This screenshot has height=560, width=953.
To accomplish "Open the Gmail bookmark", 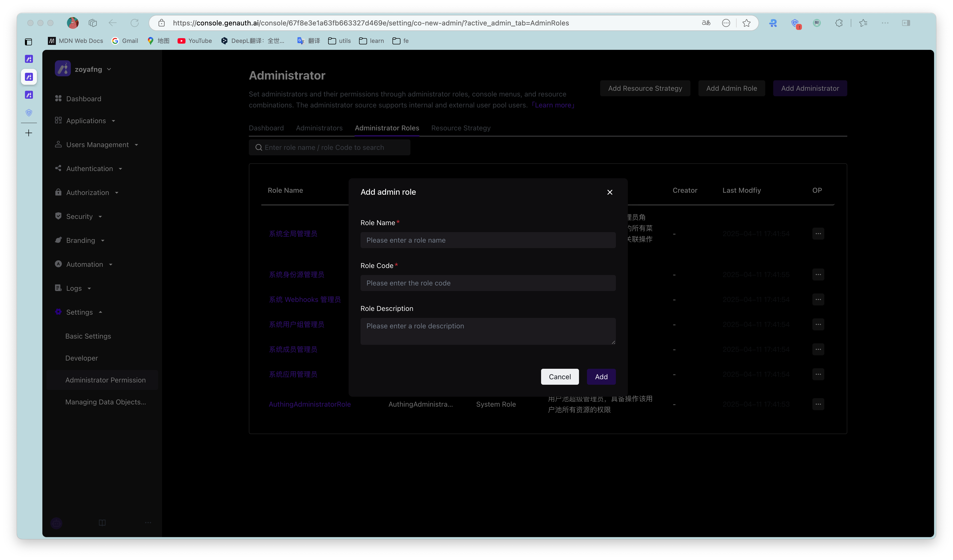I will click(x=125, y=41).
